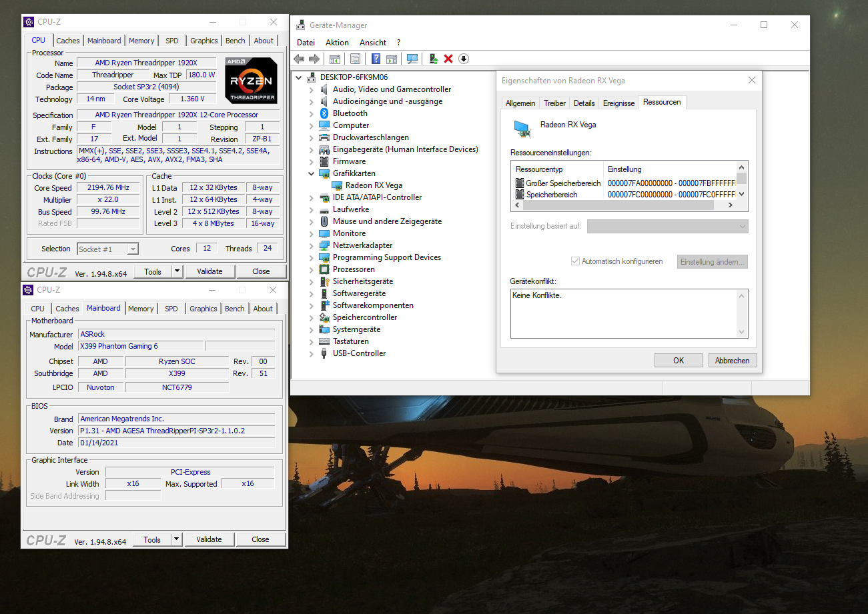Image resolution: width=868 pixels, height=614 pixels.
Task: Open the Tools dropdown arrow in upper CPU-Z
Action: pyautogui.click(x=177, y=271)
